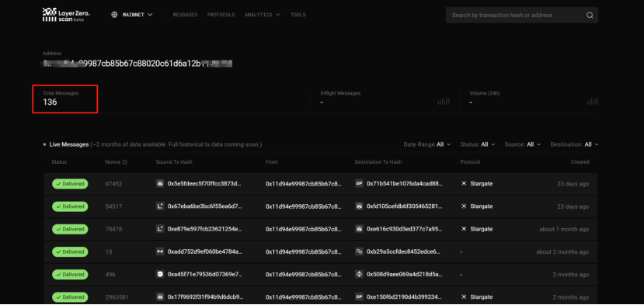
Task: Open destination tx hash 0xfd105cefdb6f305465281...
Action: (405, 206)
